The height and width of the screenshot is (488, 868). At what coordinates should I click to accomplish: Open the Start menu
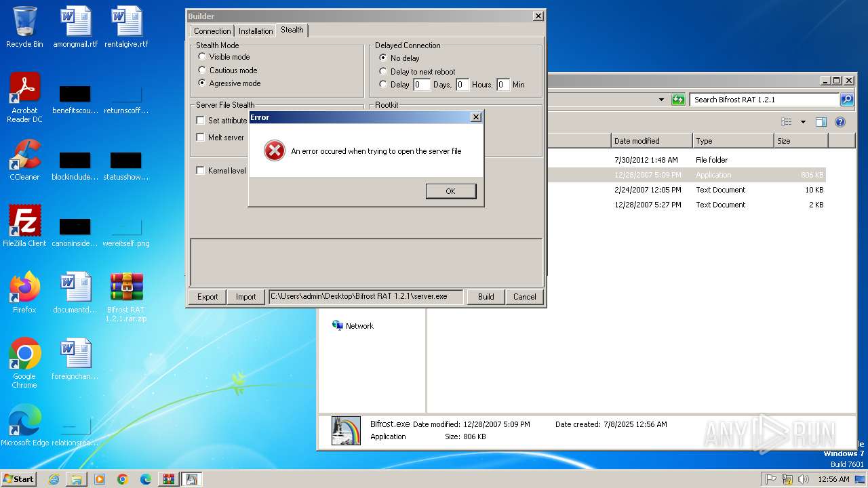point(18,479)
